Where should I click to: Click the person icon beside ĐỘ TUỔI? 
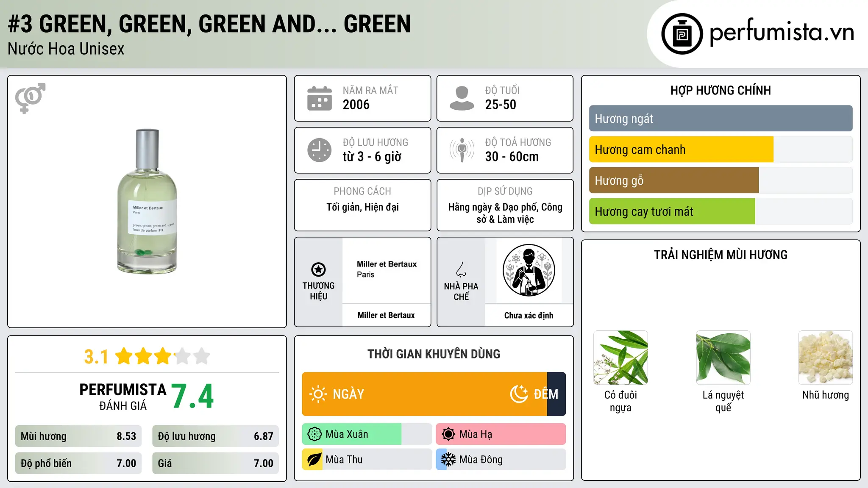462,98
